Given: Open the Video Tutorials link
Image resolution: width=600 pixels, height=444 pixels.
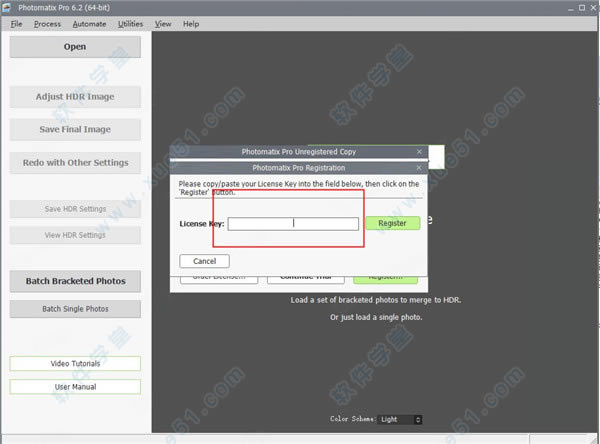Looking at the screenshot, I should (x=75, y=364).
